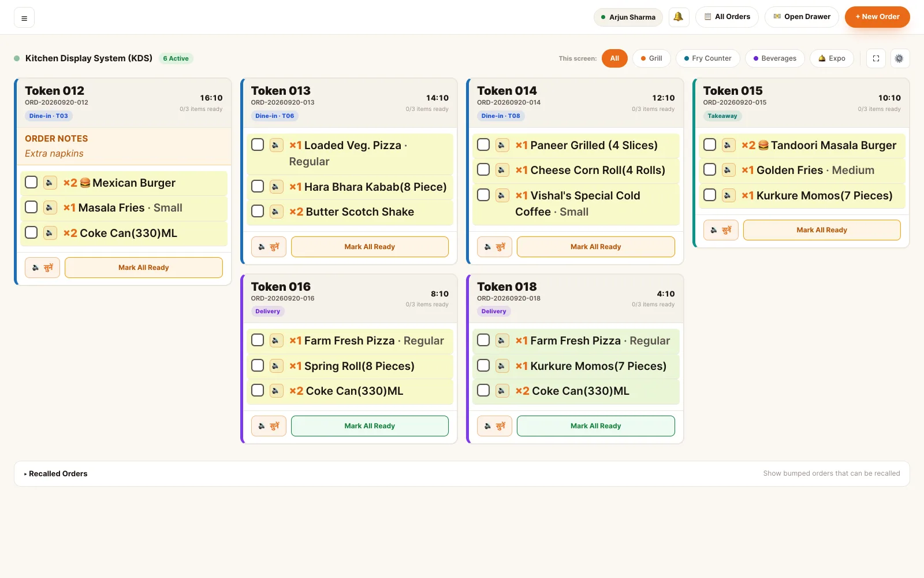Open KDS settings gear
The height and width of the screenshot is (578, 924).
pyautogui.click(x=900, y=58)
